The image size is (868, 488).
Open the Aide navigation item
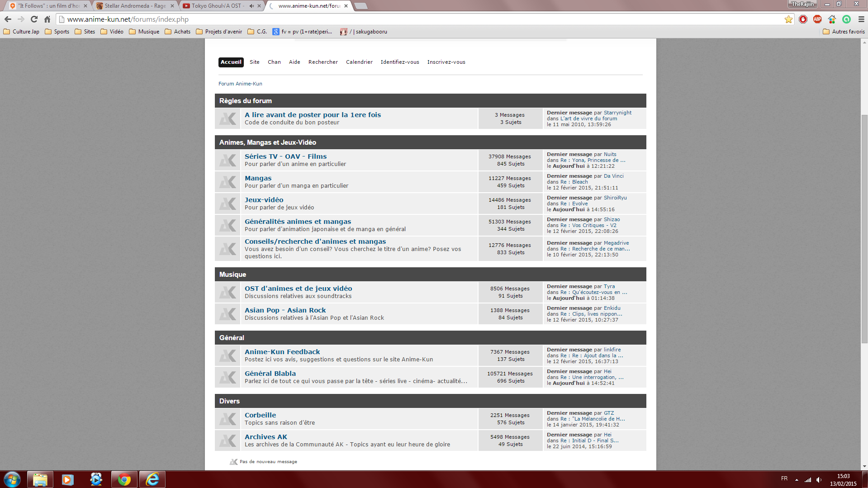294,62
